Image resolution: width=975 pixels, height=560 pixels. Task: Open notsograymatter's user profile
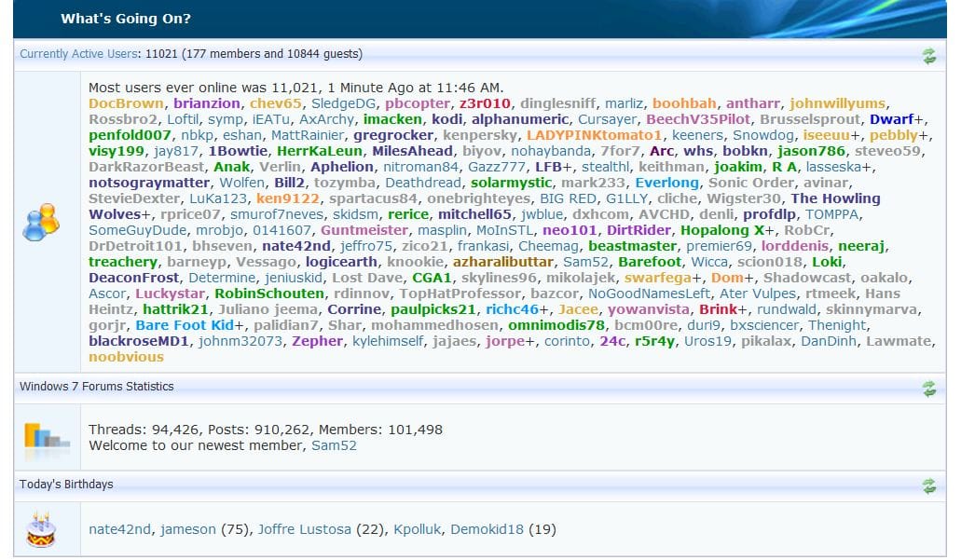click(148, 183)
